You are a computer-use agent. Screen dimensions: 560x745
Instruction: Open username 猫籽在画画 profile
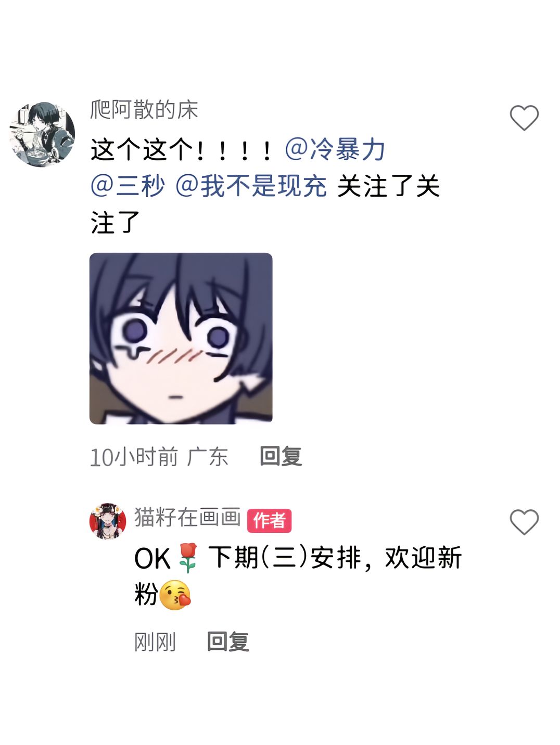click(187, 517)
